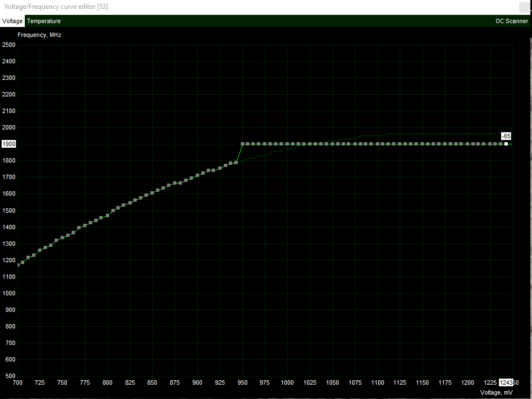Click the window title 'Voltage/Frequency curve editor [53]'
This screenshot has height=399, width=532.
coord(56,7)
